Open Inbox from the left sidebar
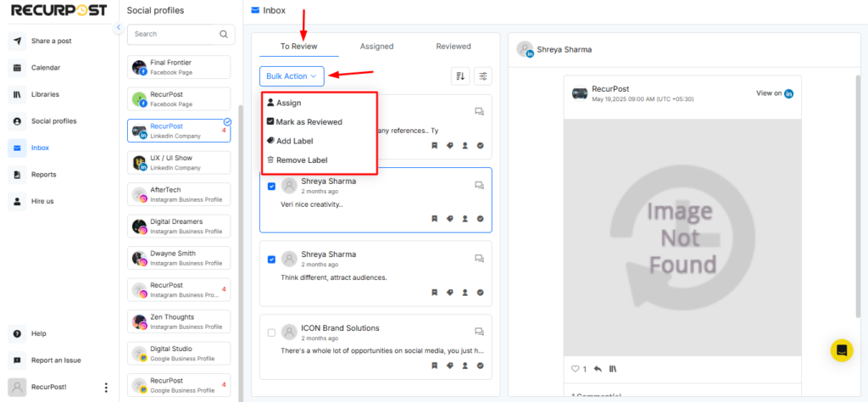 pyautogui.click(x=40, y=148)
